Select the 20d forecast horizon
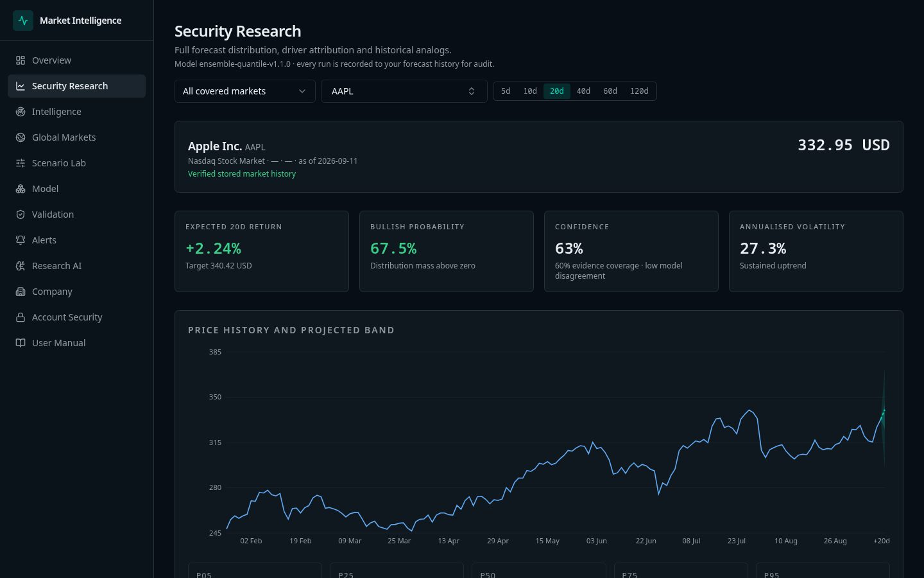The height and width of the screenshot is (578, 924). 557,91
